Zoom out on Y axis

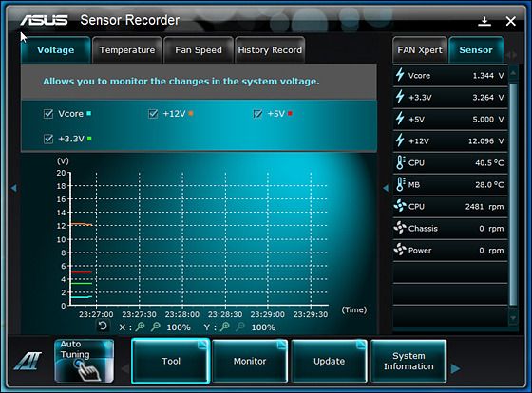(240, 327)
